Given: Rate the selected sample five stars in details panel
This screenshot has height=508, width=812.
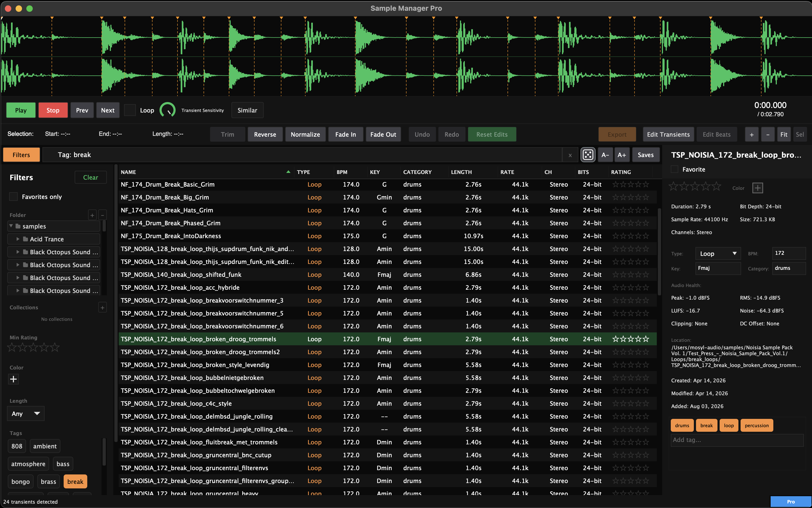Looking at the screenshot, I should point(716,186).
